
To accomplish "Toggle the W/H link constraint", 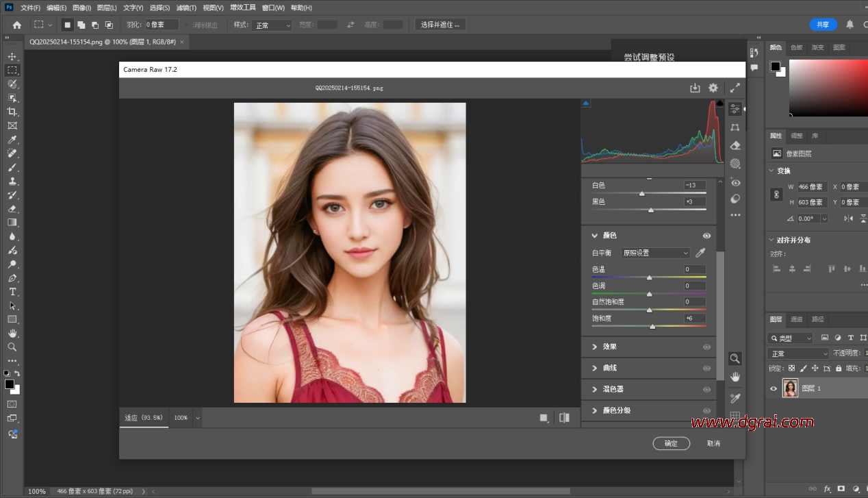I will tap(776, 195).
